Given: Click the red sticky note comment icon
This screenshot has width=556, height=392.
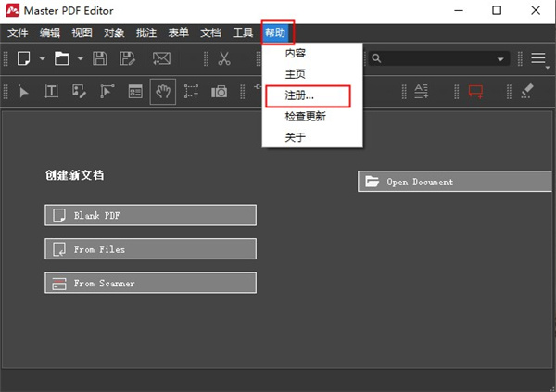Looking at the screenshot, I should coord(475,92).
